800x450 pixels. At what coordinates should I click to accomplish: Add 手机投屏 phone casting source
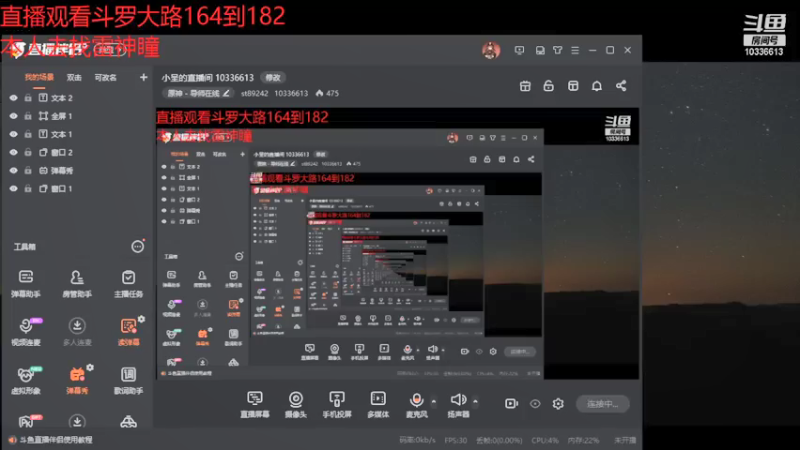(337, 404)
